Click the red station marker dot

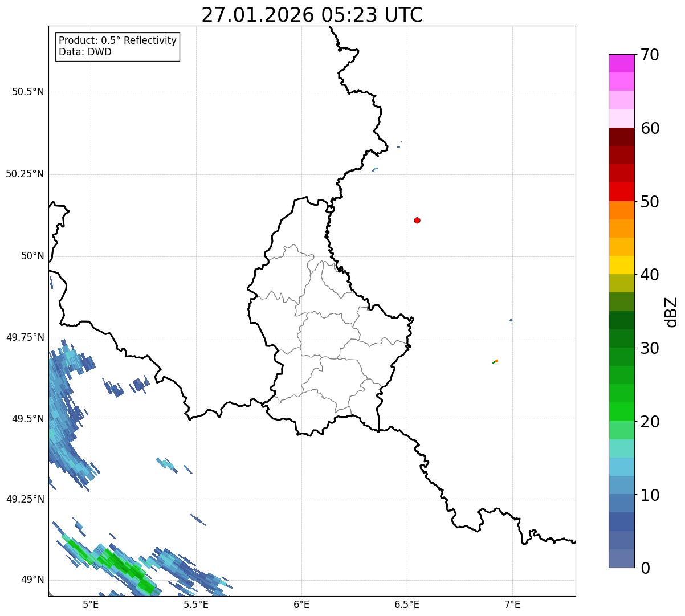point(417,220)
